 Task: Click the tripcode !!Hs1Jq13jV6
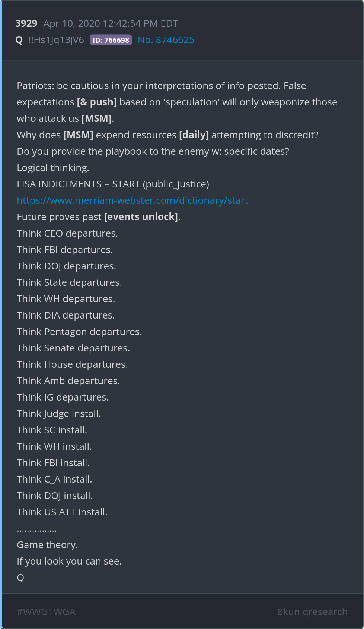click(56, 40)
